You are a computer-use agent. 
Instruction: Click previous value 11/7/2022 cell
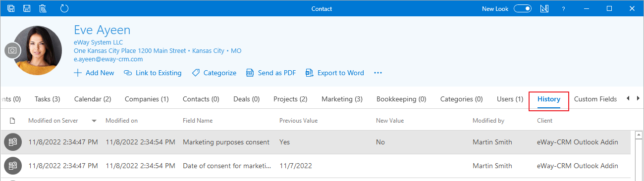click(x=296, y=166)
